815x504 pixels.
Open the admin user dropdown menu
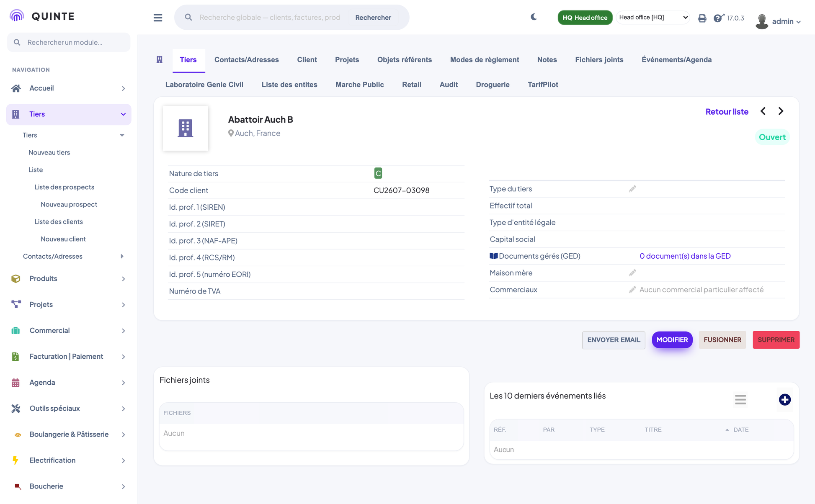(x=786, y=21)
